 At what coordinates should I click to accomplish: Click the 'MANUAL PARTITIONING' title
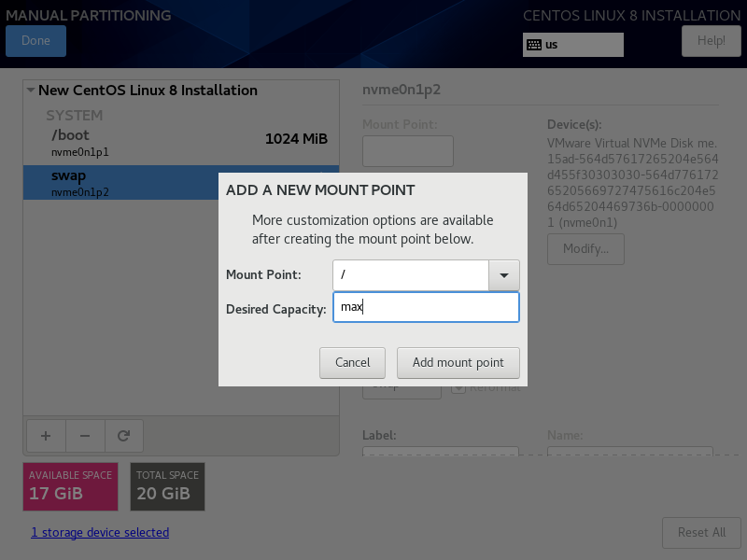[x=88, y=15]
